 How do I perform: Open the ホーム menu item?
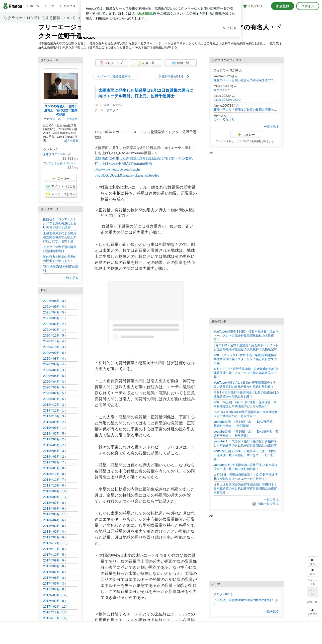point(33,6)
